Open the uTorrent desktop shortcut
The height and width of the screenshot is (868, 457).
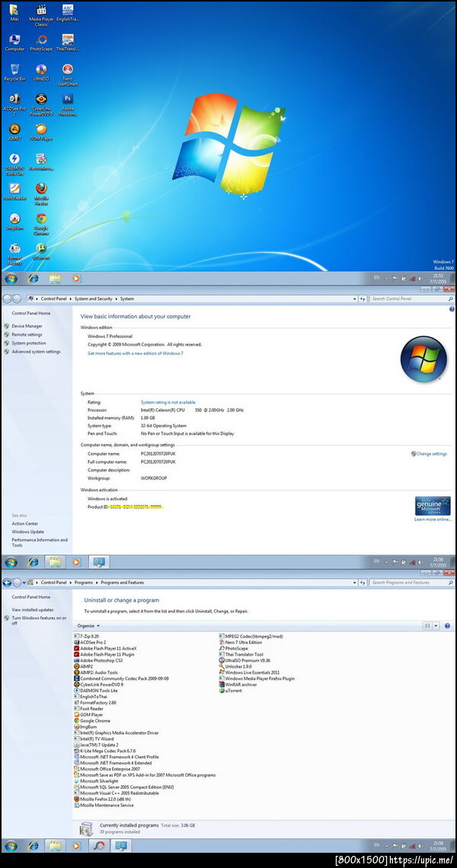tap(41, 251)
